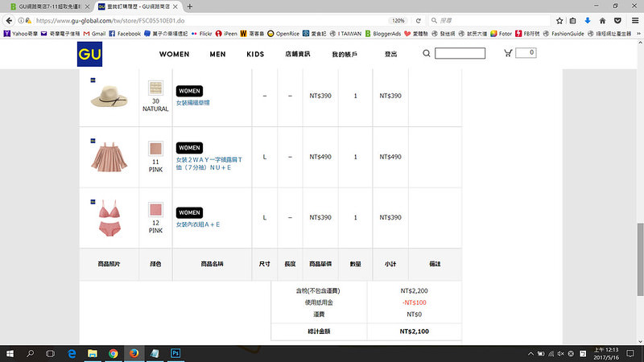Image resolution: width=644 pixels, height=362 pixels.
Task: Open Flickr bookmark
Action: pyautogui.click(x=202, y=34)
